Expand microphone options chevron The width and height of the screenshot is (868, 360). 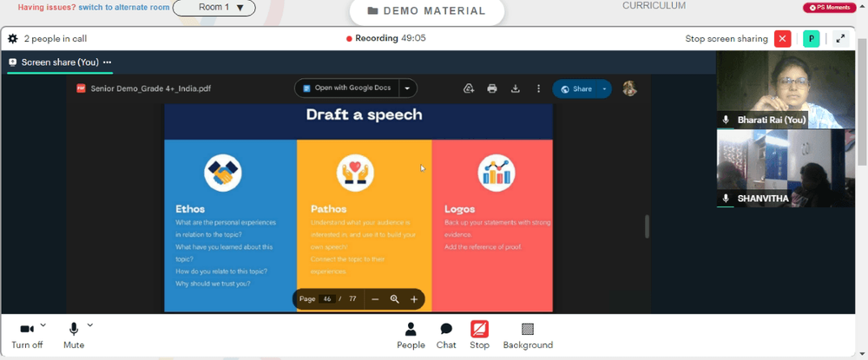(x=90, y=325)
